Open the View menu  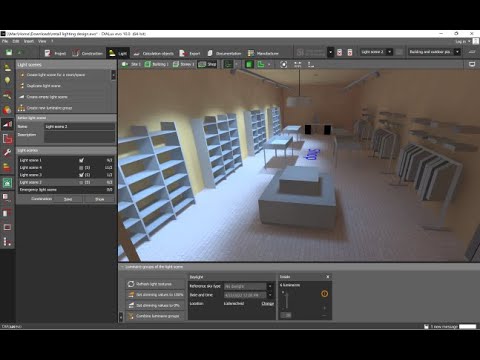pos(42,41)
